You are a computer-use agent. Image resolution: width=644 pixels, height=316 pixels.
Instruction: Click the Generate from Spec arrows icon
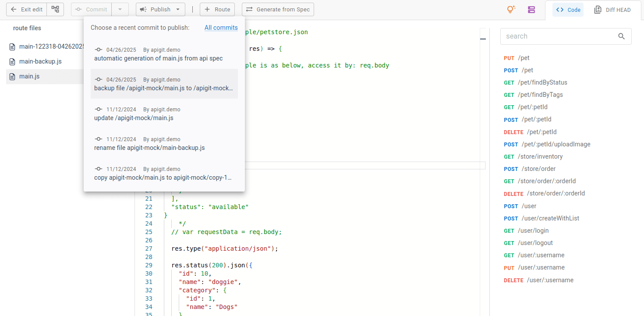pyautogui.click(x=250, y=9)
